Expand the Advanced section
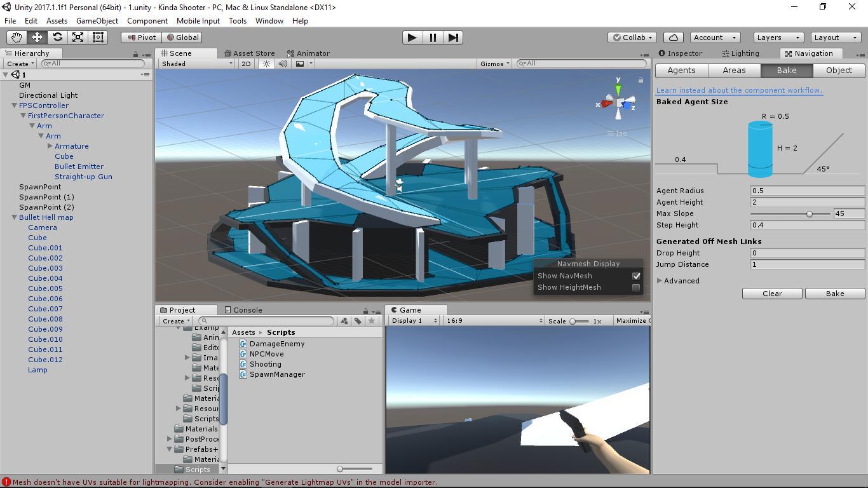 click(660, 281)
